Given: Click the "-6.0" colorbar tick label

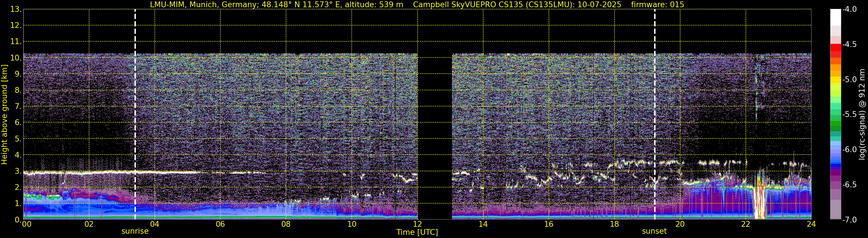Looking at the screenshot, I should pos(850,150).
